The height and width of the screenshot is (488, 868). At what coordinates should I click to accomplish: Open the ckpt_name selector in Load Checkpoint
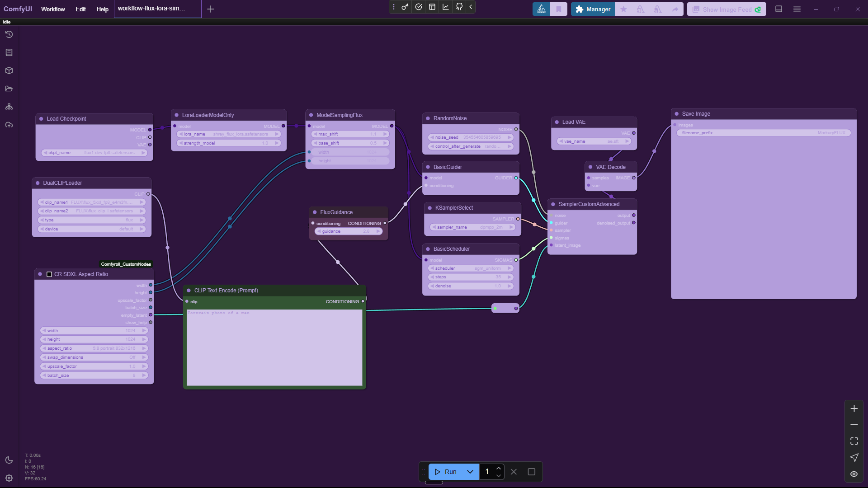(x=94, y=153)
